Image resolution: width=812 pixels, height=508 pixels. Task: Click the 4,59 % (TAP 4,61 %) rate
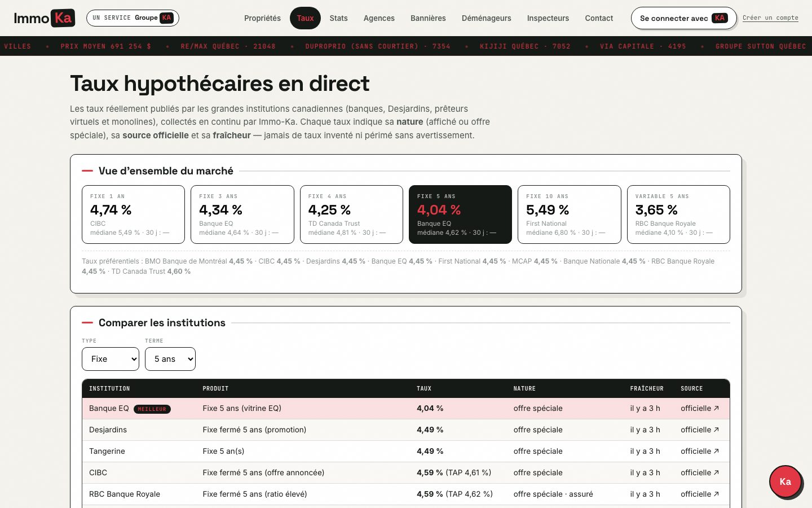coord(454,472)
